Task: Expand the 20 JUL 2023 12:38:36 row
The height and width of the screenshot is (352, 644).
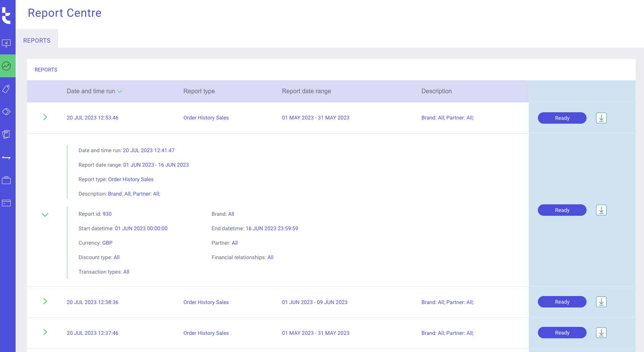Action: (x=45, y=301)
